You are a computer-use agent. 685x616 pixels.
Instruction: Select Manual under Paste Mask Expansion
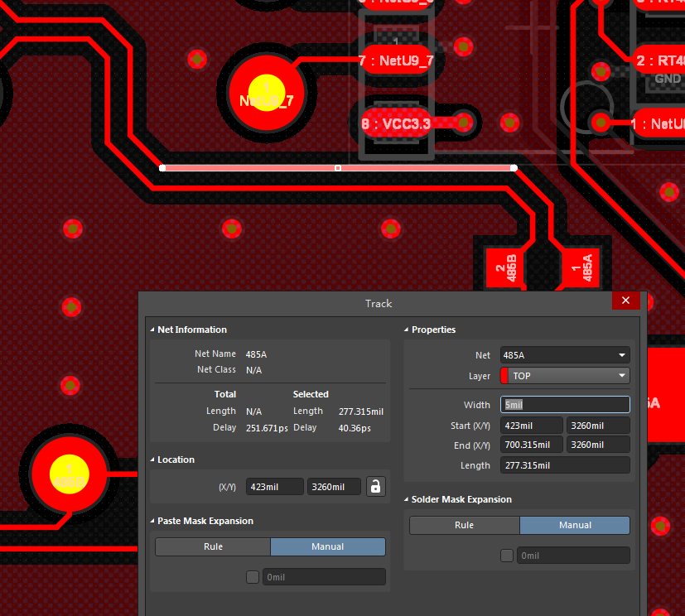(x=328, y=546)
